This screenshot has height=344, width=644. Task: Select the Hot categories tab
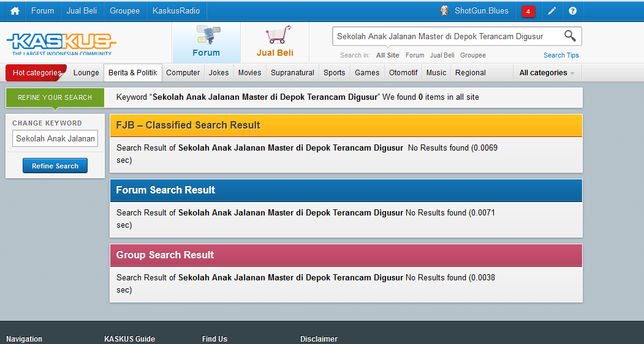point(36,73)
